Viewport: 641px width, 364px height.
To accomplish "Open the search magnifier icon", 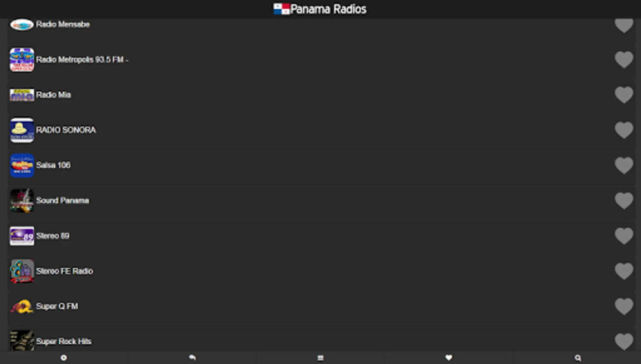I will [x=577, y=358].
